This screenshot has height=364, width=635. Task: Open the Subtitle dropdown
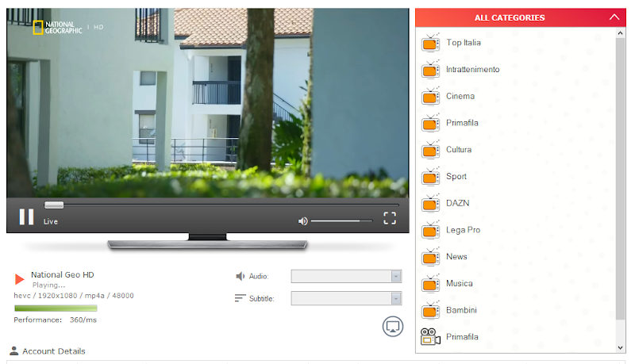tap(346, 298)
